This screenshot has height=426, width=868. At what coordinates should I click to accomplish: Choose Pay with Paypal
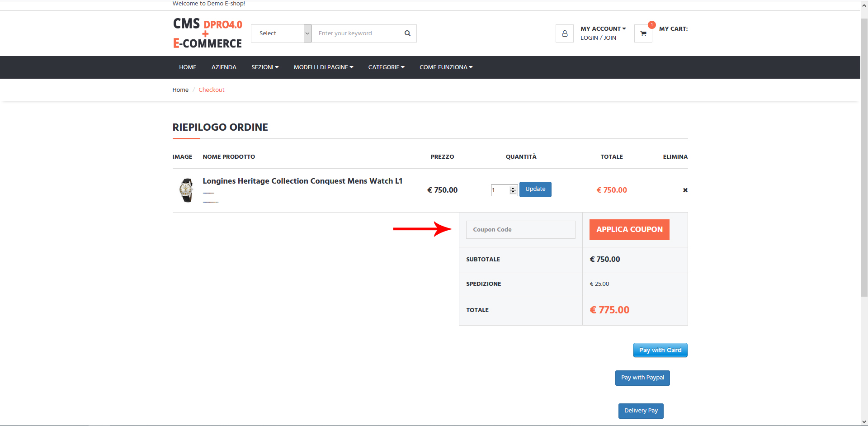642,378
